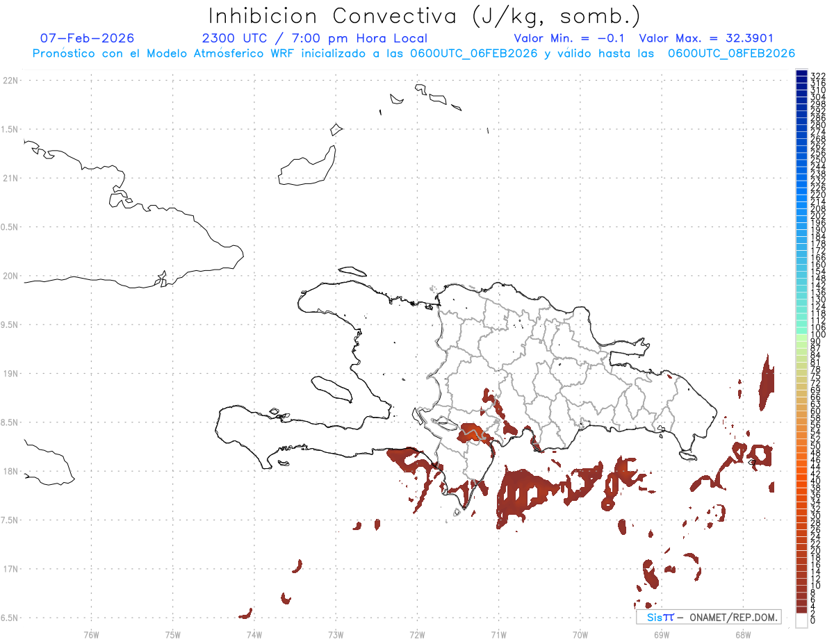Select the date text "07-Feb-2026"
Screen dimensions: 834x644
pos(88,38)
